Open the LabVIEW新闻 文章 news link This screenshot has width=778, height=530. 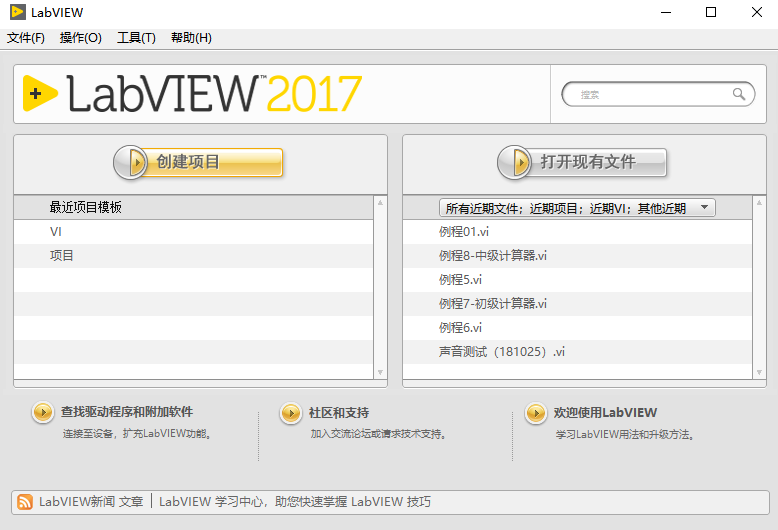point(91,502)
